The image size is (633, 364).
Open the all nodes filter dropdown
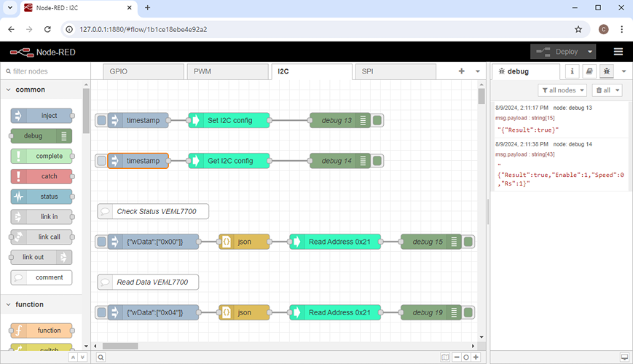coord(562,90)
